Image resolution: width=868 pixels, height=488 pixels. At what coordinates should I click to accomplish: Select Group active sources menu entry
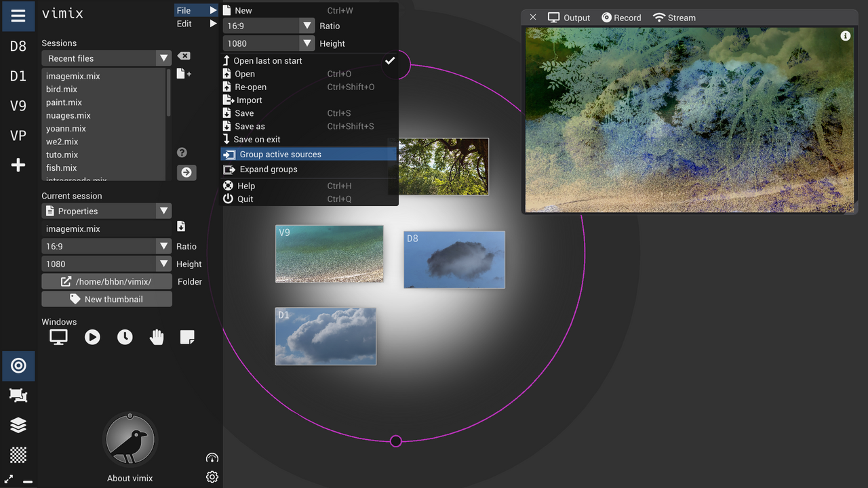tap(280, 155)
